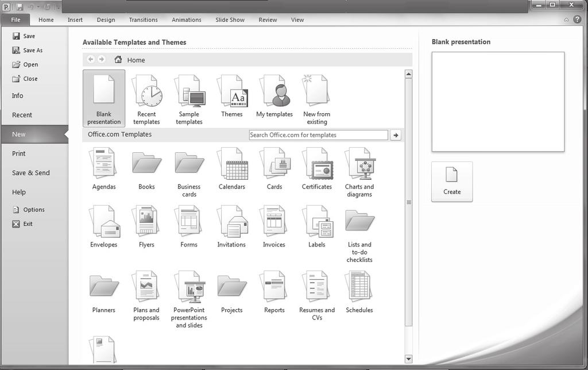Switch to the Home ribbon tab
The height and width of the screenshot is (370, 588).
coord(46,20)
